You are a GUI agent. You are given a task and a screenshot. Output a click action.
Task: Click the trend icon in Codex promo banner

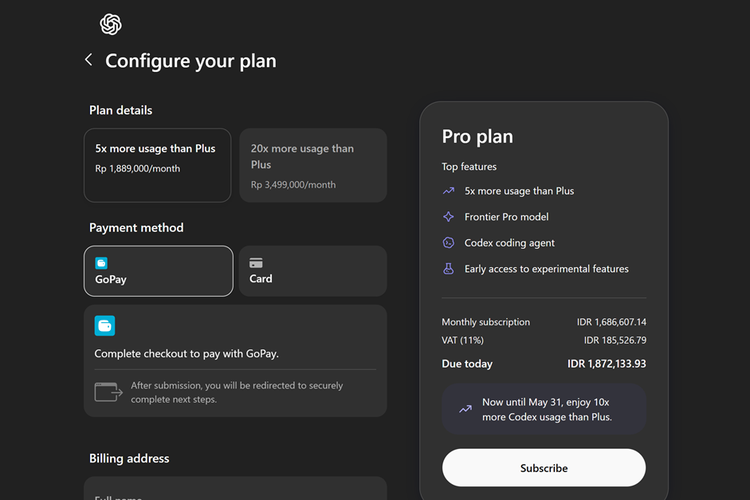pos(465,409)
